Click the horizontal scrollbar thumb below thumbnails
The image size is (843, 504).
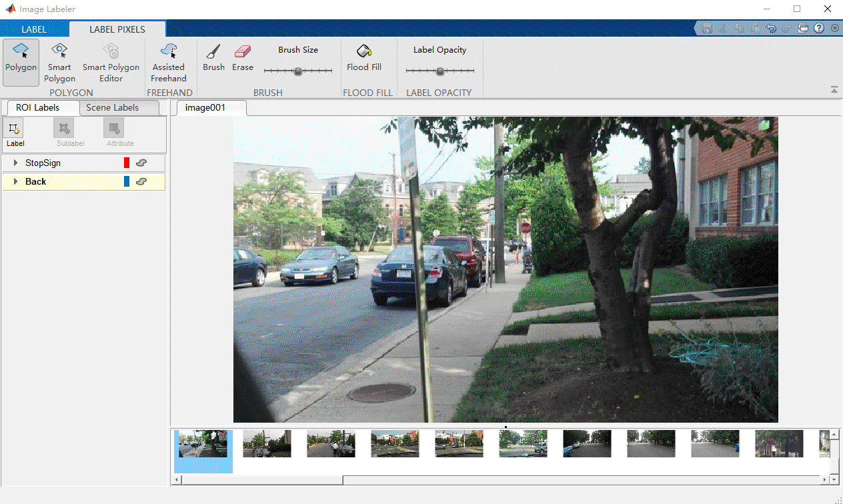point(263,480)
